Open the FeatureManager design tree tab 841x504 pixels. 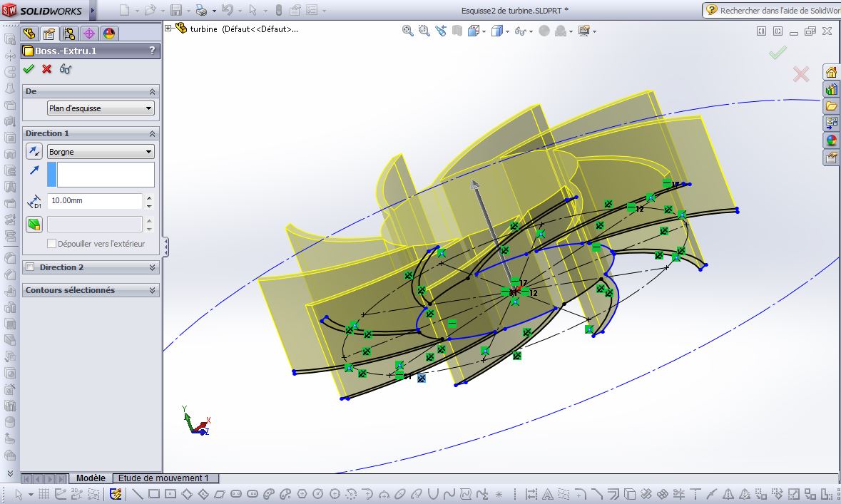click(29, 34)
